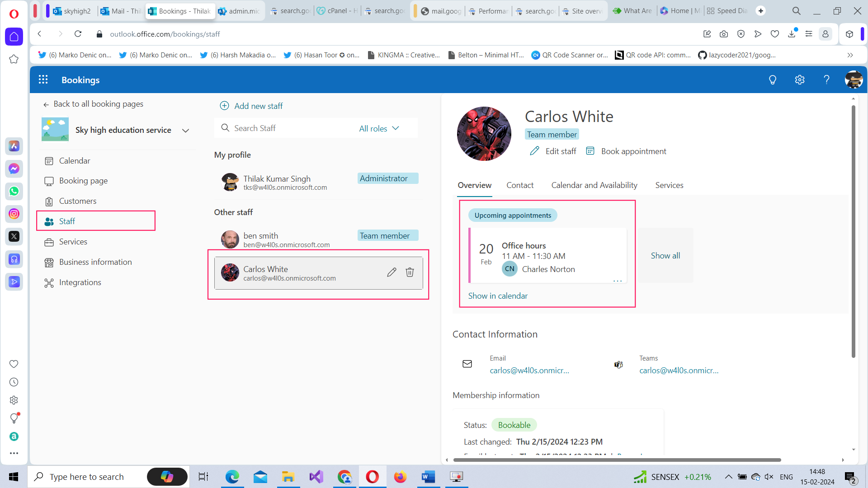Switch to the Contact tab
Image resolution: width=868 pixels, height=488 pixels.
click(x=520, y=185)
